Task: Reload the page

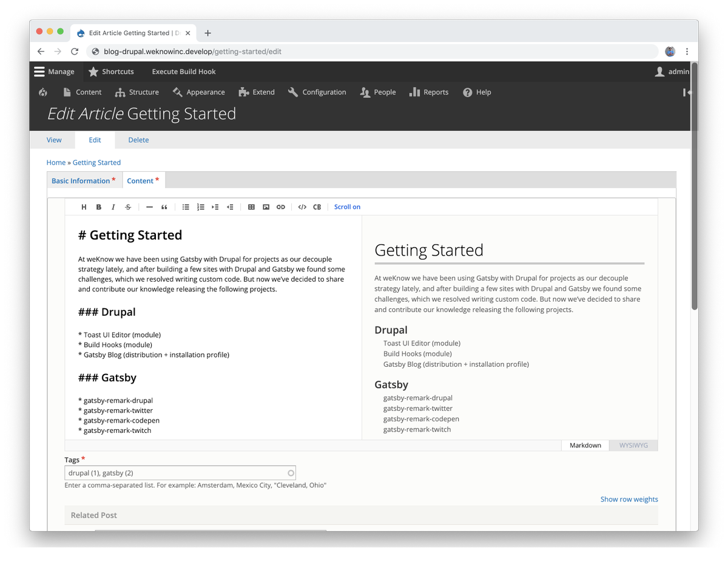Action: coord(75,52)
